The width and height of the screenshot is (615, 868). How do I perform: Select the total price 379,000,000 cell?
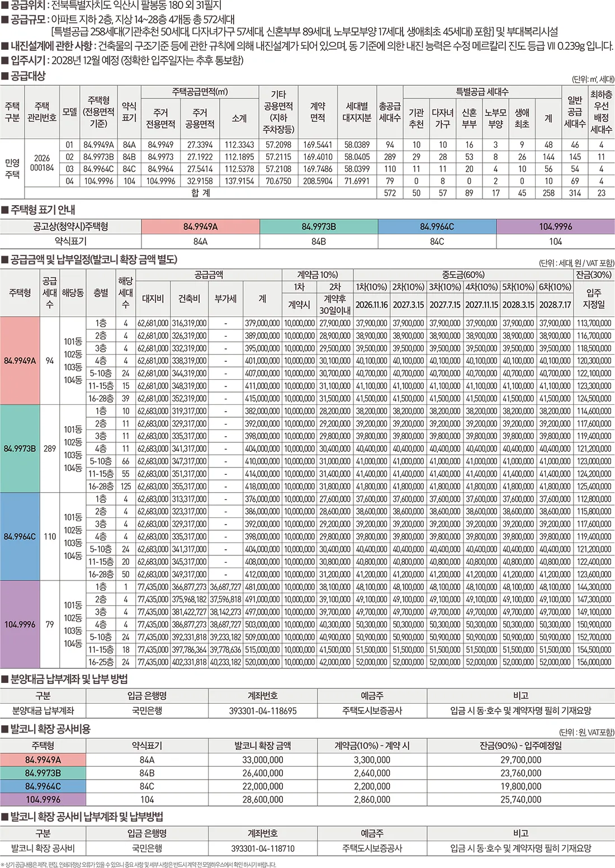262,323
